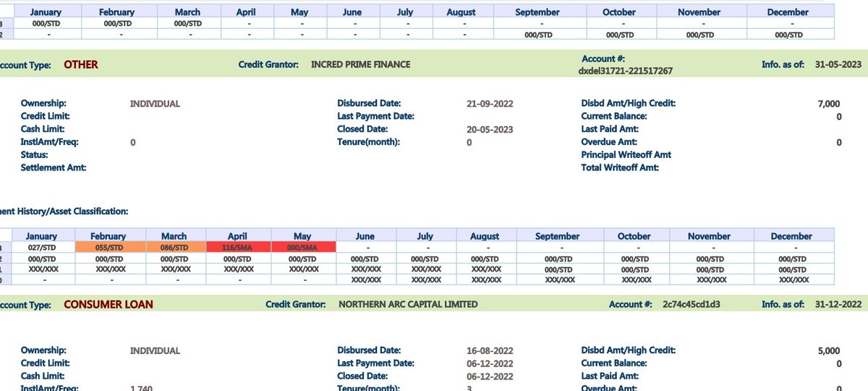Select the Total Writeoff Amt label

620,168
